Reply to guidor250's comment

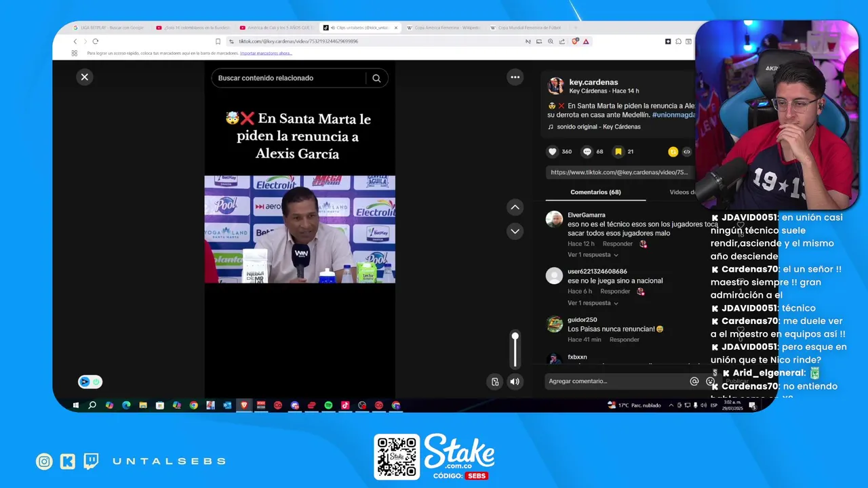[624, 340]
